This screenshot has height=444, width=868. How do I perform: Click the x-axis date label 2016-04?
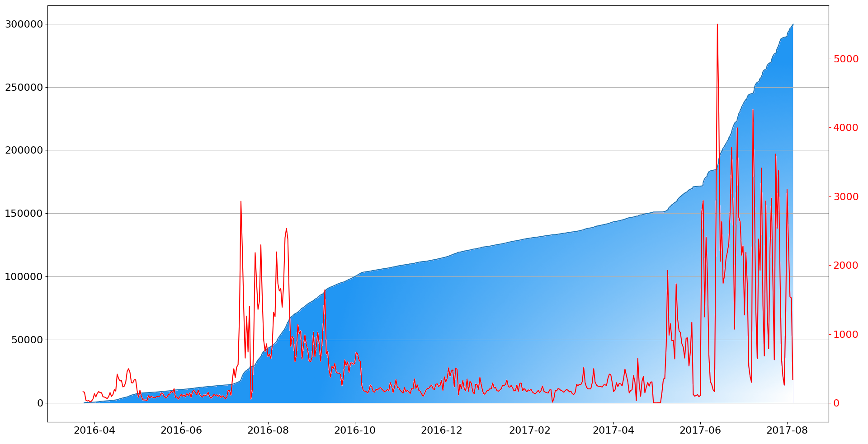[94, 430]
